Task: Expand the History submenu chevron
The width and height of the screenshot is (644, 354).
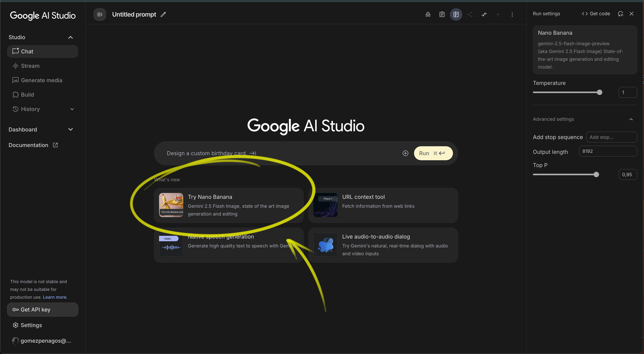Action: tap(72, 109)
